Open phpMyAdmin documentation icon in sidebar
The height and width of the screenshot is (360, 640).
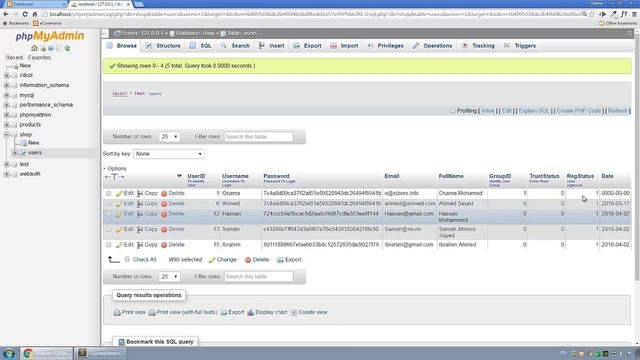(51, 48)
